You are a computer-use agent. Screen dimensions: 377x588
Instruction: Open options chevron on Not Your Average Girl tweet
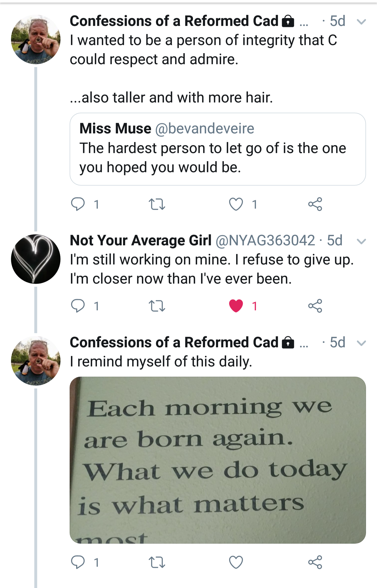tap(361, 241)
